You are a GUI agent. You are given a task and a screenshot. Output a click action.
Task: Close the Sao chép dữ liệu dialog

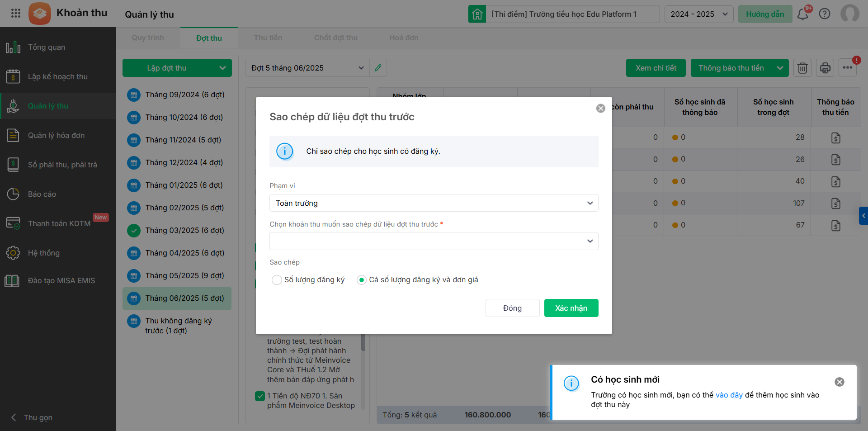[600, 109]
